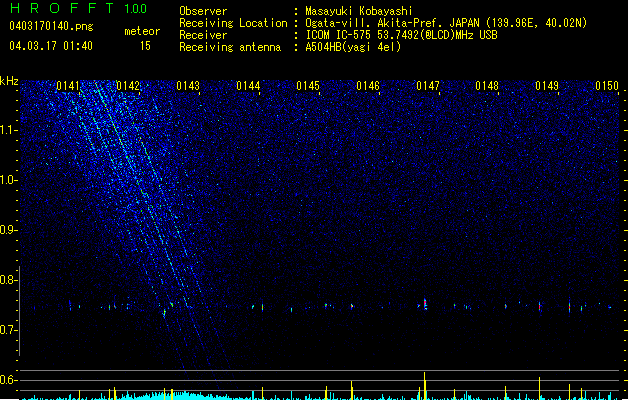Click the HROFFT 1.0.0 title text
629x400 pixels.
pyautogui.click(x=78, y=8)
